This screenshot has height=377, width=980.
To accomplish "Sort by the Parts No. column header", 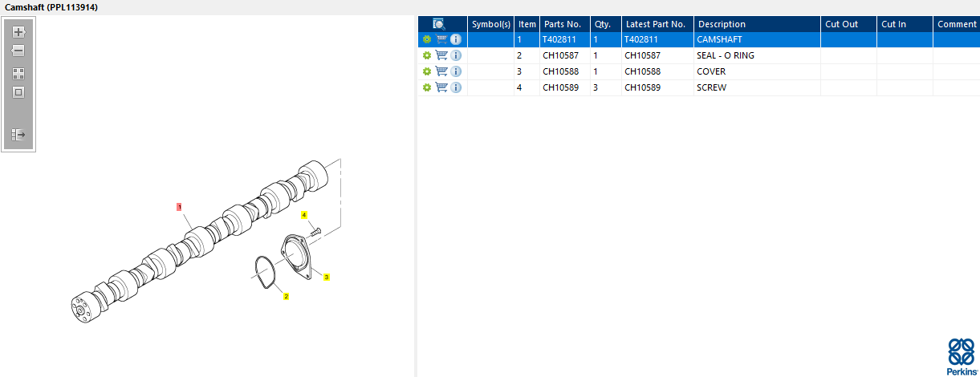I will (x=564, y=24).
